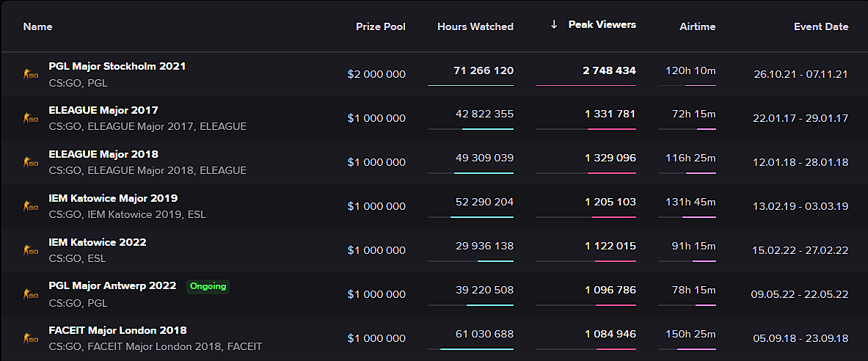The height and width of the screenshot is (361, 868).
Task: Click tags 'CS:GO, PGL' under Stockholm 2021
Action: click(x=78, y=83)
